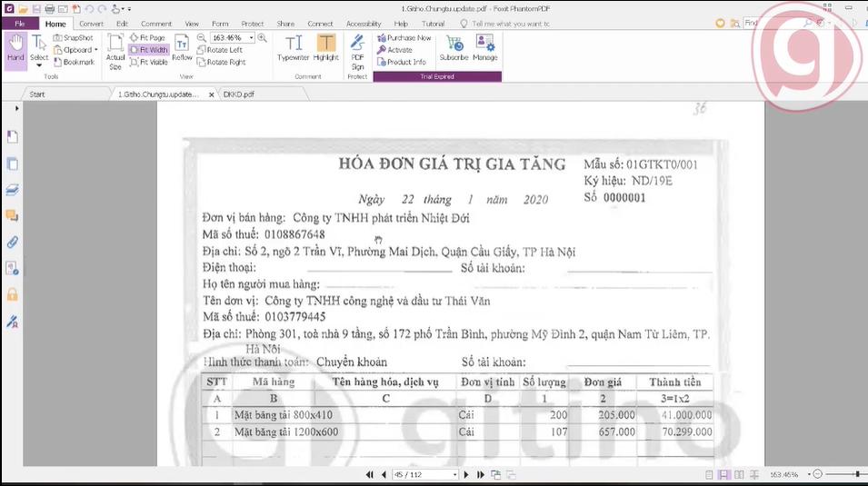Go to the first page

[369, 474]
